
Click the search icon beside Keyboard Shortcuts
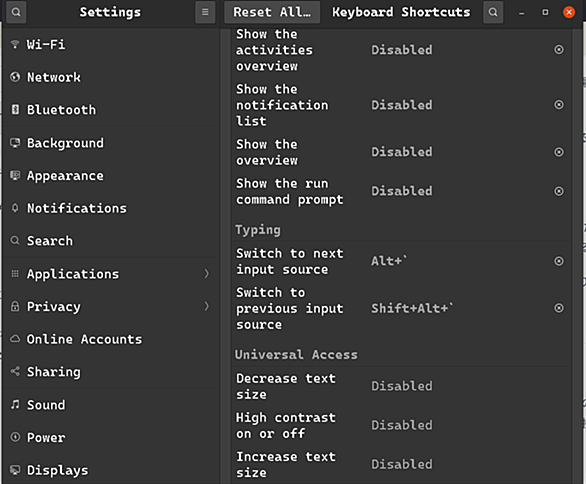(493, 12)
